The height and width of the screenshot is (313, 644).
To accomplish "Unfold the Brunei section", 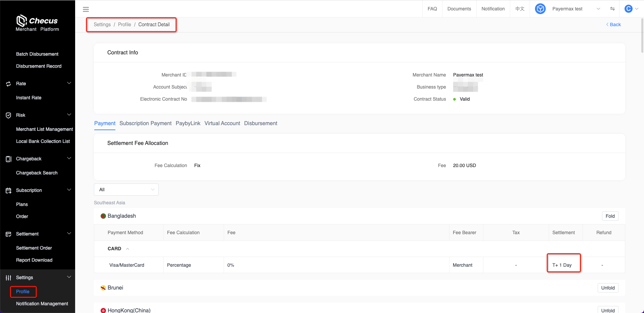I will (607, 288).
